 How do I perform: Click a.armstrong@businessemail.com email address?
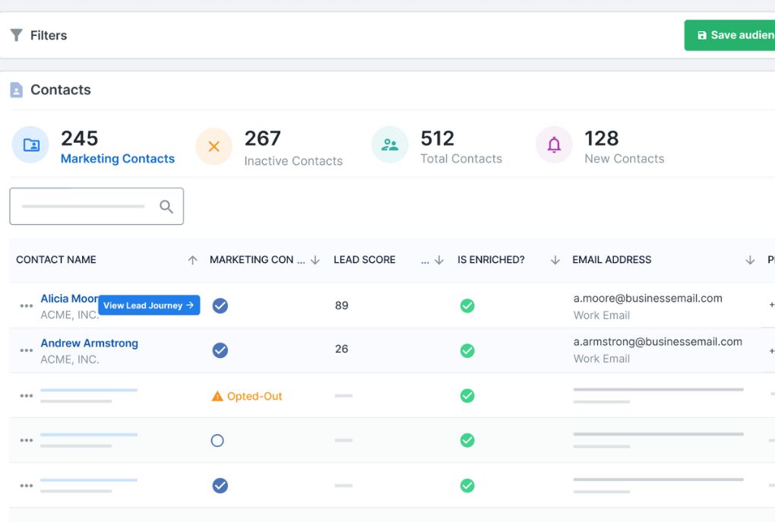click(657, 342)
